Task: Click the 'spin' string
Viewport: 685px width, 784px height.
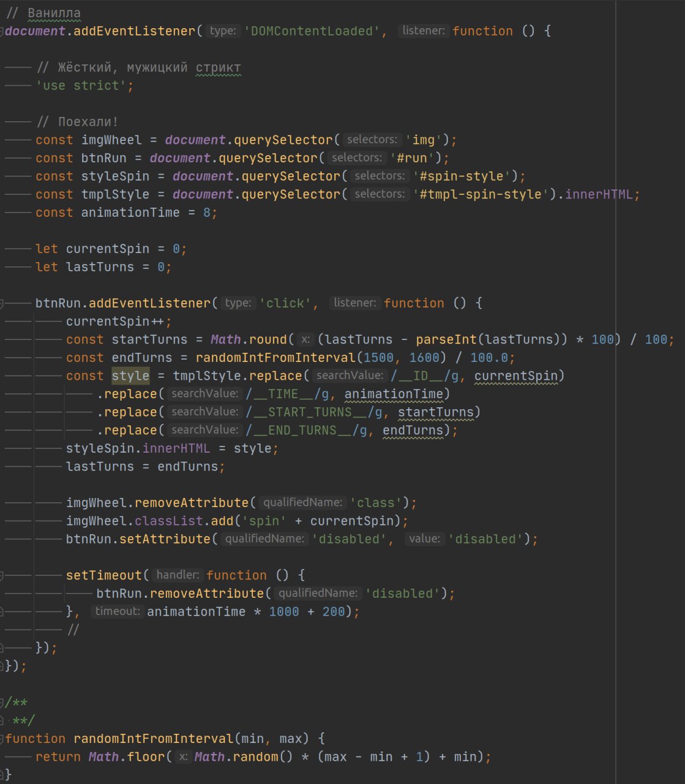Action: pos(264,521)
